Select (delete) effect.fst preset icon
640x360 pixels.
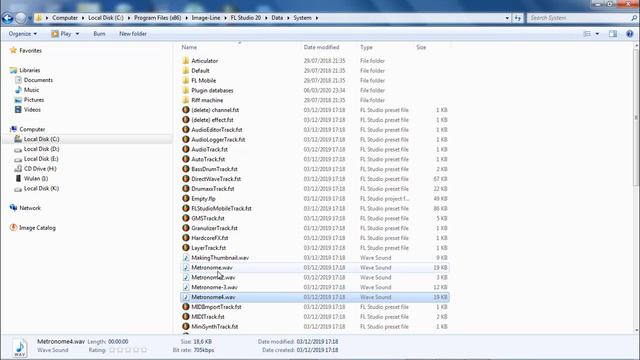186,120
